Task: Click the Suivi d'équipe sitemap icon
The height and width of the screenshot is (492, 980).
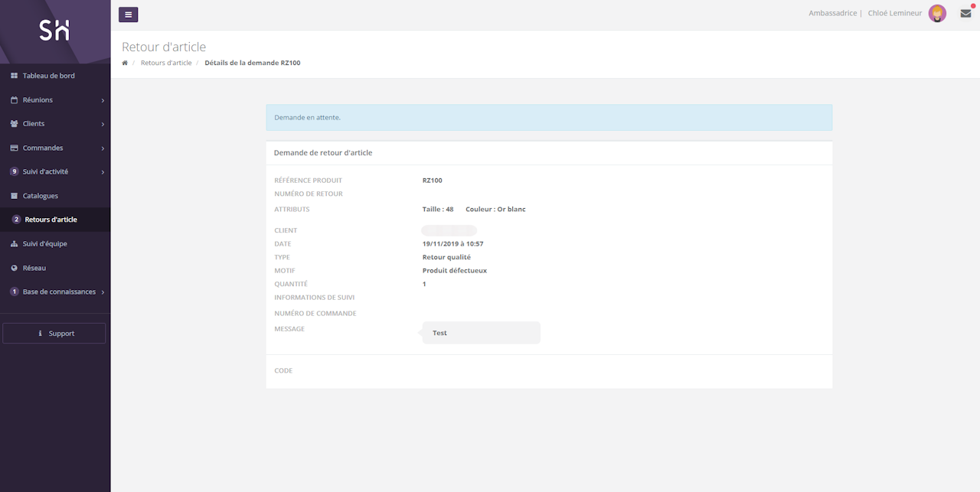Action: pos(14,244)
